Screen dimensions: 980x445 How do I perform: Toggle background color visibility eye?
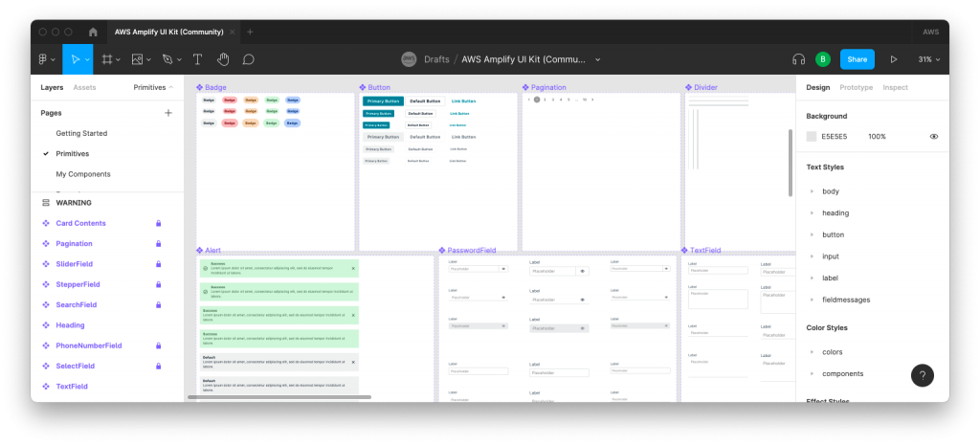click(x=934, y=136)
